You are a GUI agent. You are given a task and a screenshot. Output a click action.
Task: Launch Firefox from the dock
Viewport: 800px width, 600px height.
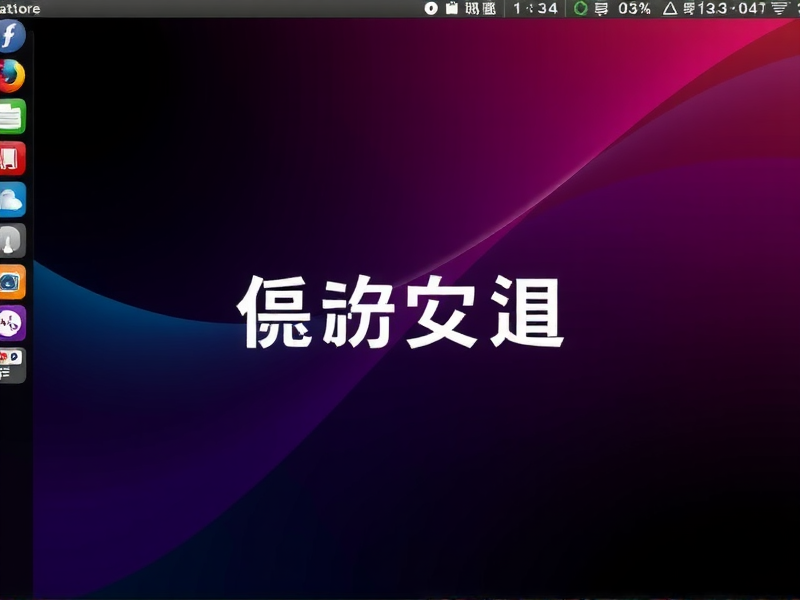pyautogui.click(x=10, y=76)
